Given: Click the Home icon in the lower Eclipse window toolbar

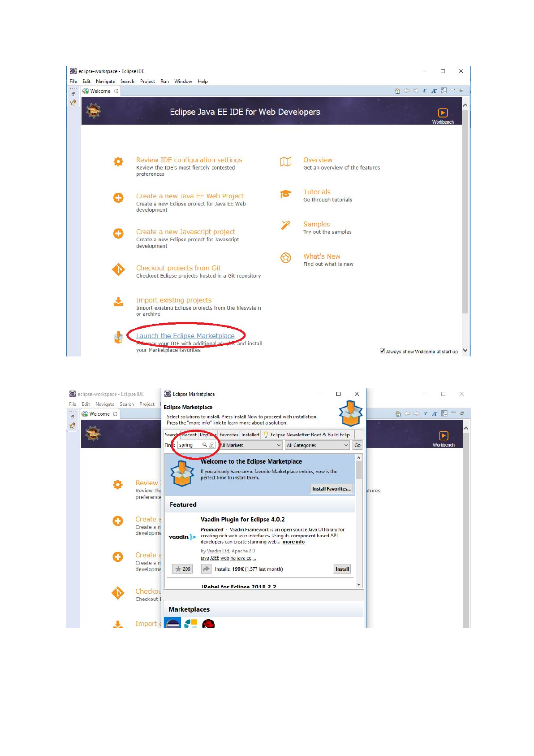Looking at the screenshot, I should 398,413.
